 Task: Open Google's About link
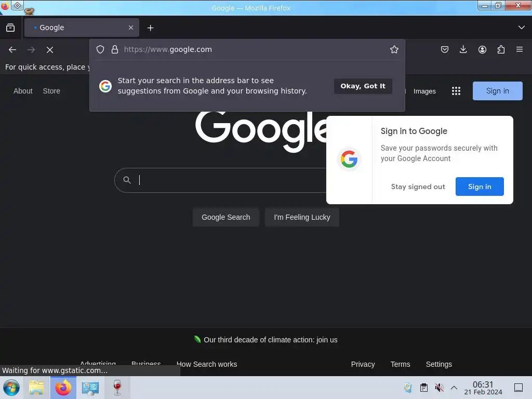point(23,91)
